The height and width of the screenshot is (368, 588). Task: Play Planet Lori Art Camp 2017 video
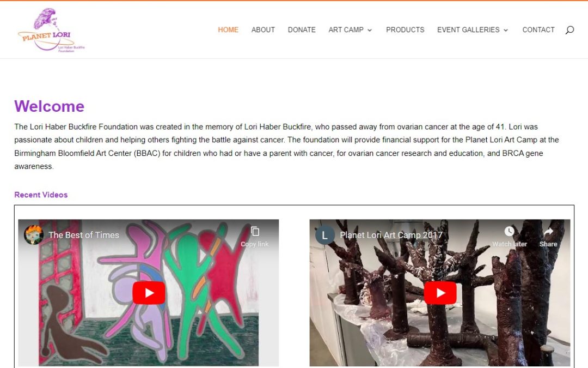pos(440,293)
